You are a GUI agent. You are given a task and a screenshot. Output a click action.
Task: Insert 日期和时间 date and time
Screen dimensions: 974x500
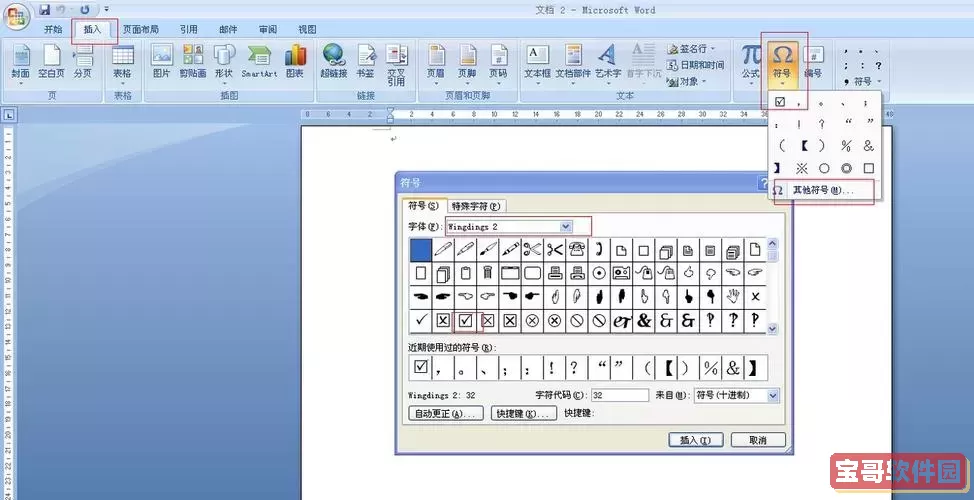(695, 65)
